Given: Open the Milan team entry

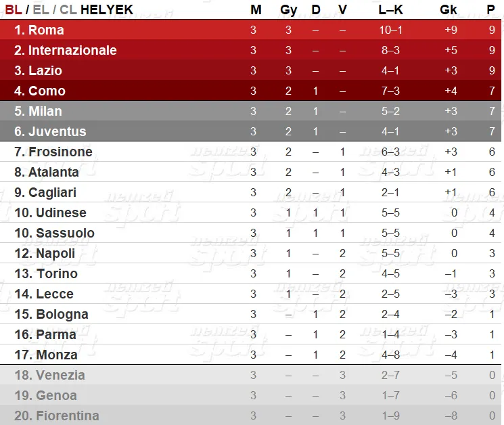Looking at the screenshot, I should pos(251,111).
